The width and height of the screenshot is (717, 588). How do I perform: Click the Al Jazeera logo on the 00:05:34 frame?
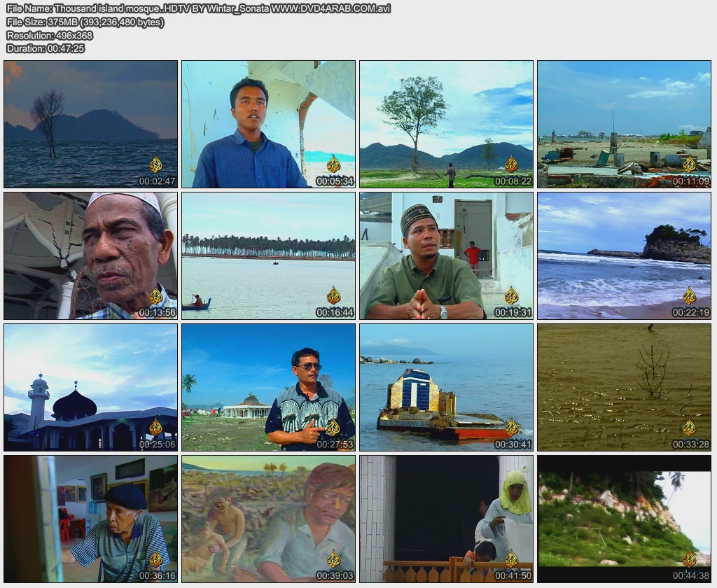(334, 164)
